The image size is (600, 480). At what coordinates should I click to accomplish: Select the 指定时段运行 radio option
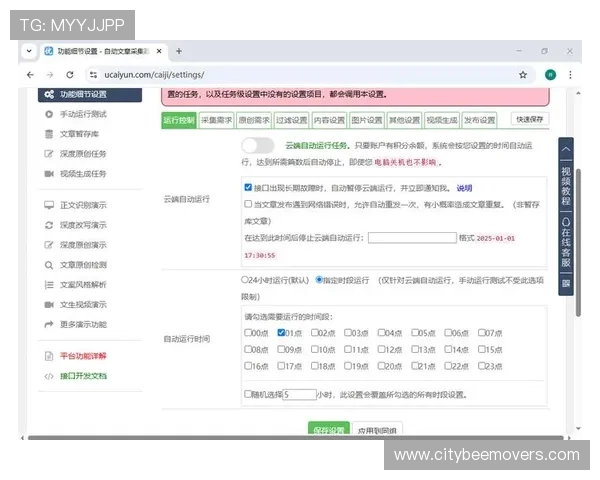pyautogui.click(x=319, y=280)
